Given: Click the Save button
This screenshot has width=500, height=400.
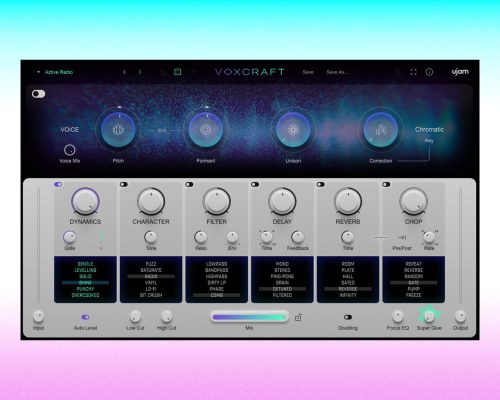Looking at the screenshot, I should [x=308, y=72].
